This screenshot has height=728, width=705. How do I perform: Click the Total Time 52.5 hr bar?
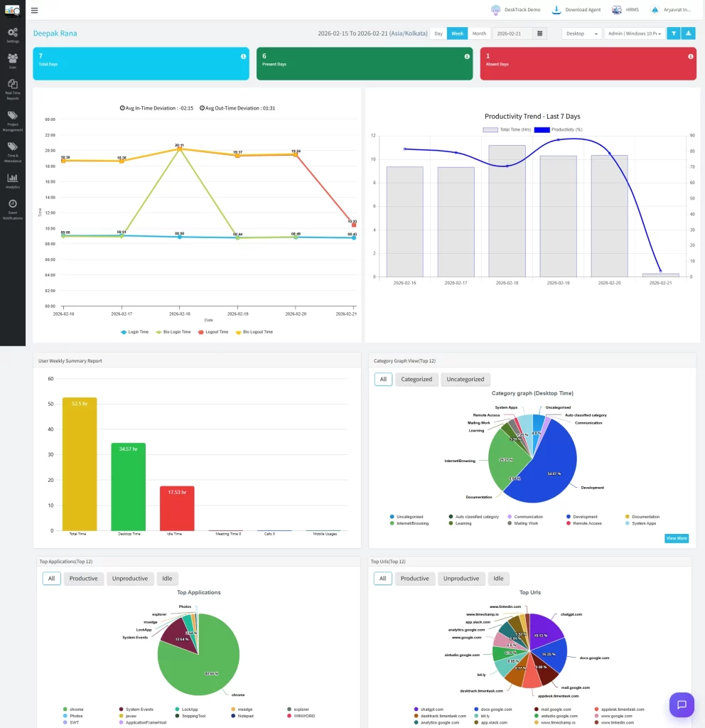tap(80, 464)
